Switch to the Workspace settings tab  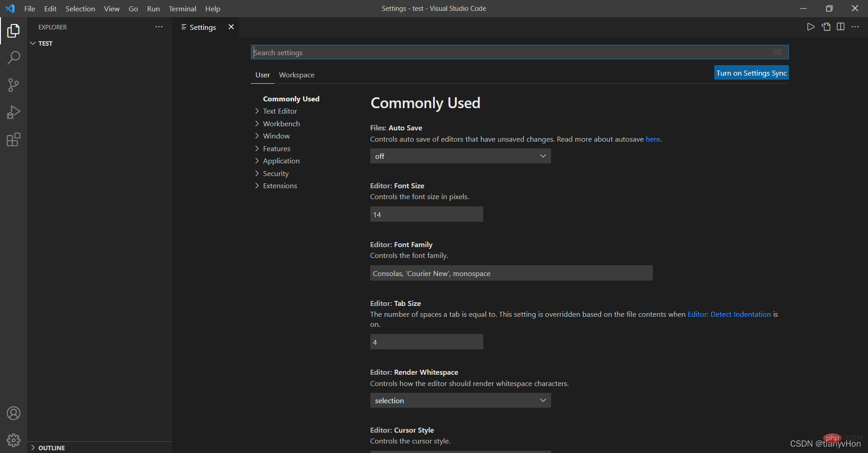click(297, 75)
